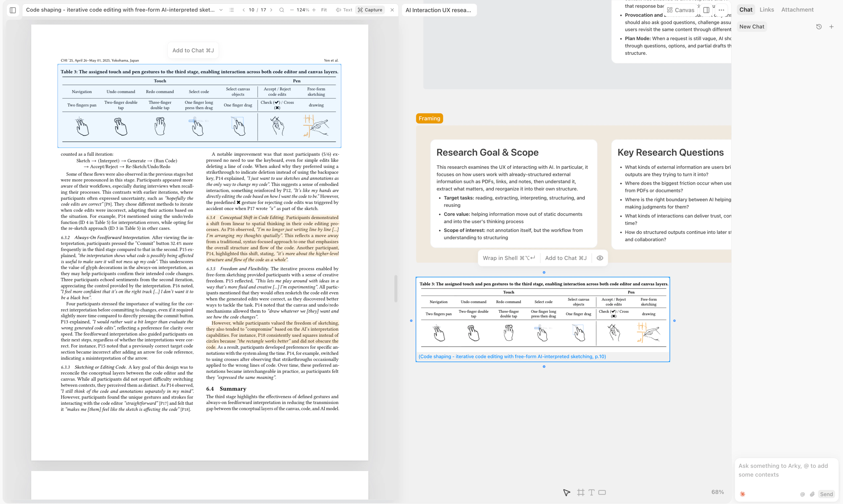Screen dimensions: 843x504
Task: Select the Frame tool on canvas toolbar
Action: [581, 492]
